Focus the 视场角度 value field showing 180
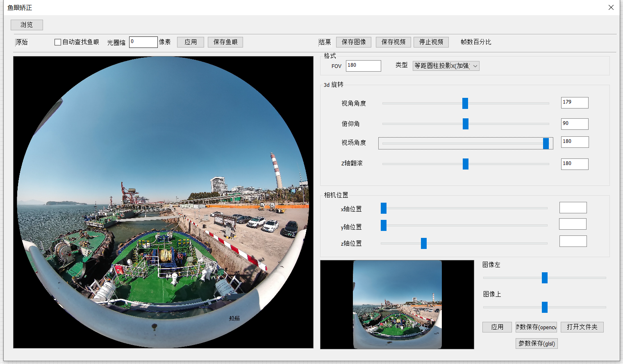The image size is (623, 364). point(575,142)
